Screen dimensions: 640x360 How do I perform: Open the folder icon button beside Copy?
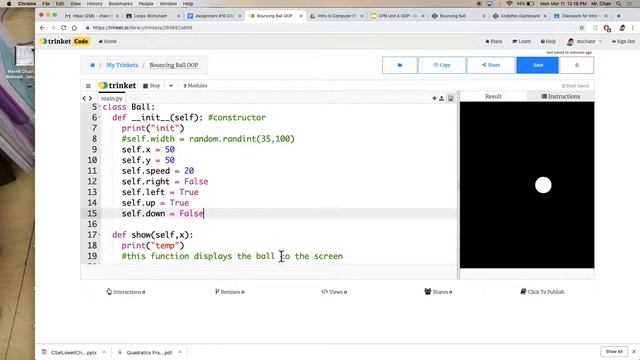400,65
